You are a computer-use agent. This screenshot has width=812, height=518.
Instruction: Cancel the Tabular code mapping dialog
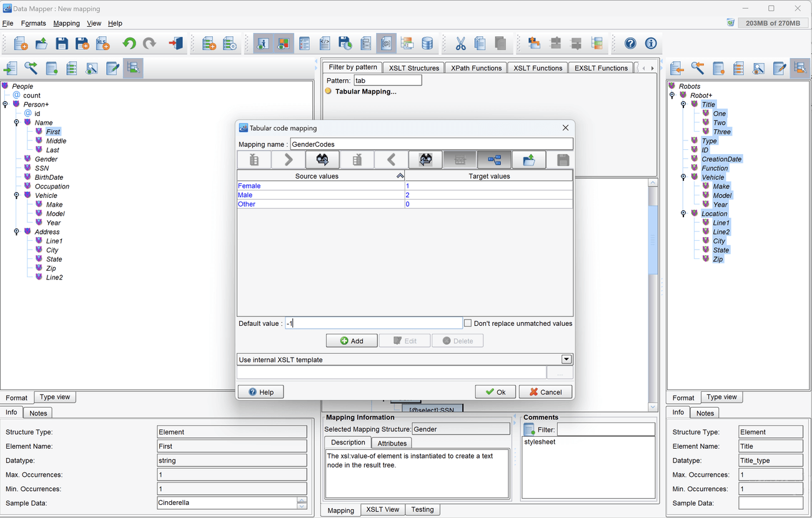coord(545,392)
